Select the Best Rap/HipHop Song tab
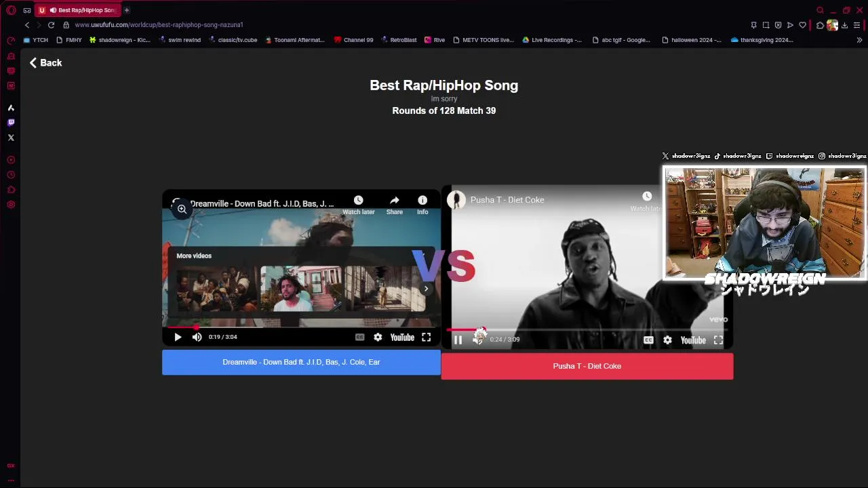This screenshot has width=868, height=488. [78, 10]
